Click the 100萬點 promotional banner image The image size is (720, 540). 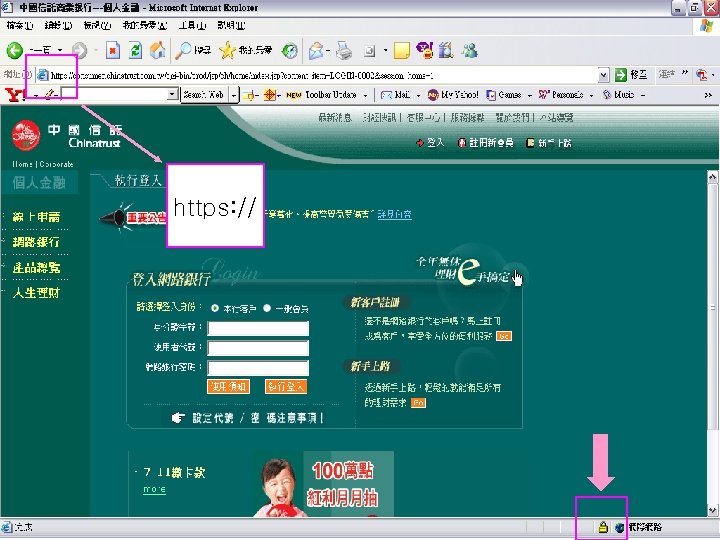(x=324, y=484)
